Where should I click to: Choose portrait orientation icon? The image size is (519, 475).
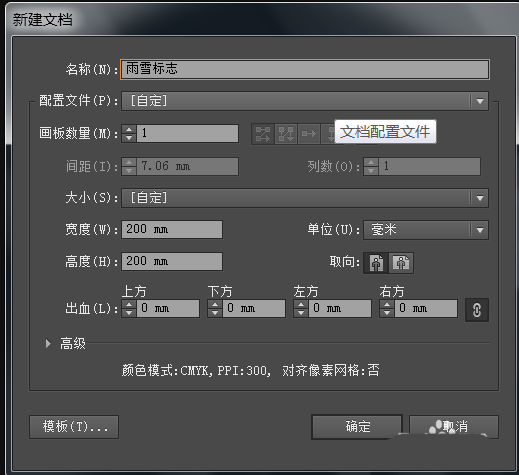[x=376, y=263]
